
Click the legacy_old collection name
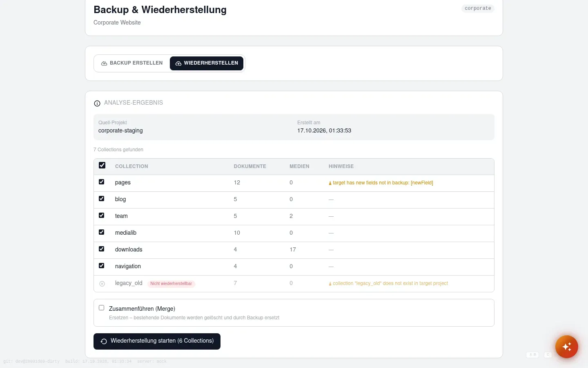coord(129,283)
